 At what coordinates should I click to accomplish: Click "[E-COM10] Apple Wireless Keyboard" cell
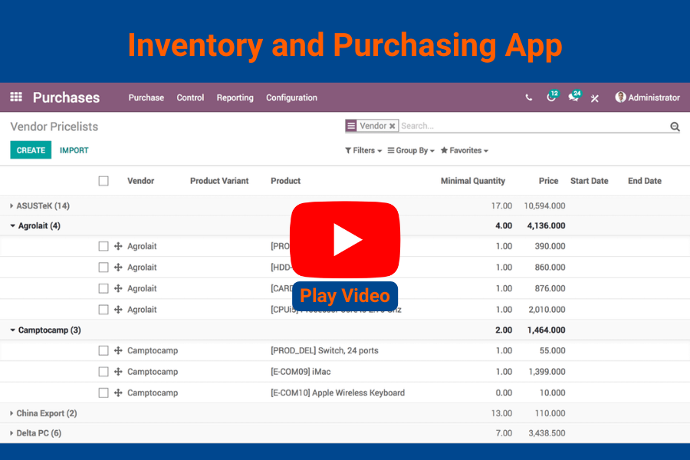pyautogui.click(x=338, y=393)
